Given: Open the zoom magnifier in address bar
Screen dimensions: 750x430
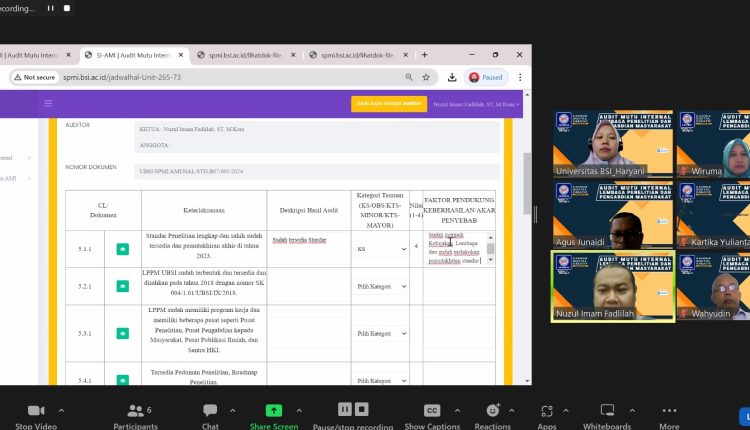Looking at the screenshot, I should point(409,77).
